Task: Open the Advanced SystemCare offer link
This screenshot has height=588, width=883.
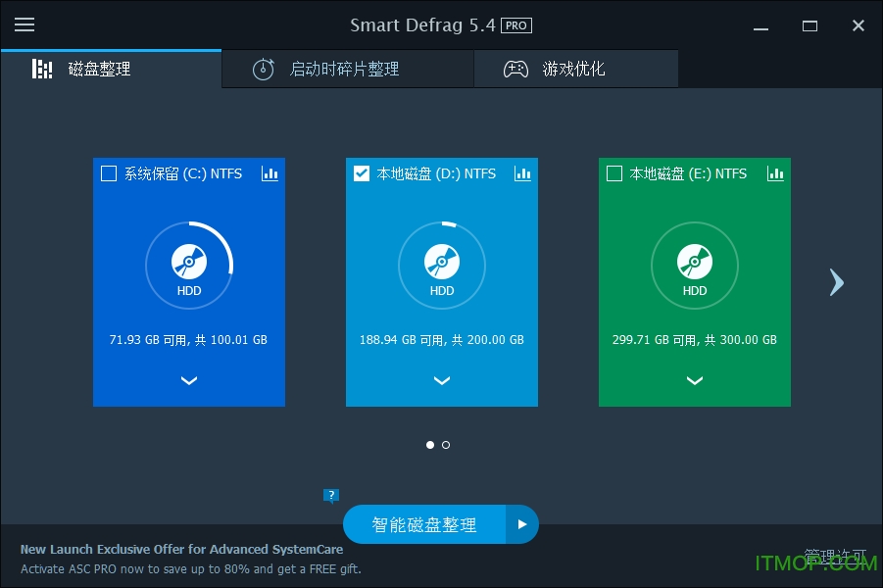Action: tap(182, 549)
